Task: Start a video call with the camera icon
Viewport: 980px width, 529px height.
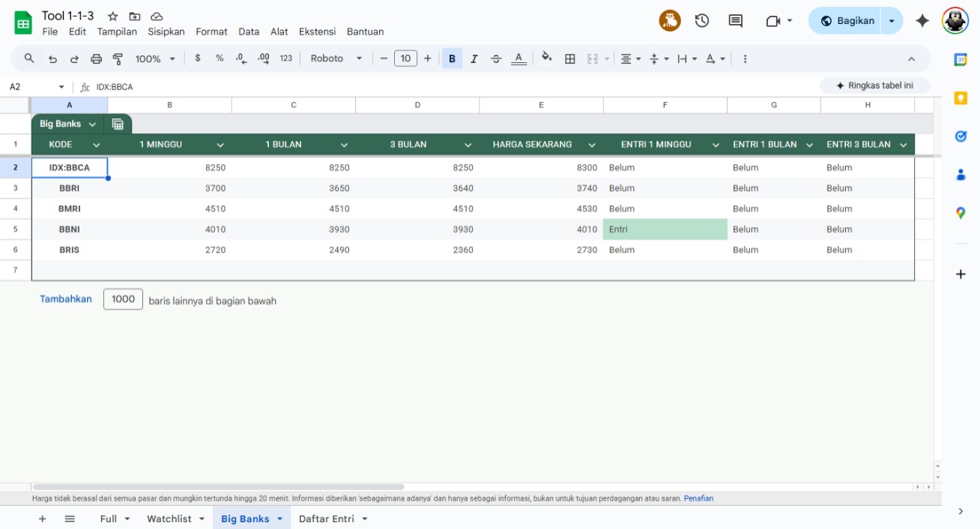Action: [x=773, y=21]
